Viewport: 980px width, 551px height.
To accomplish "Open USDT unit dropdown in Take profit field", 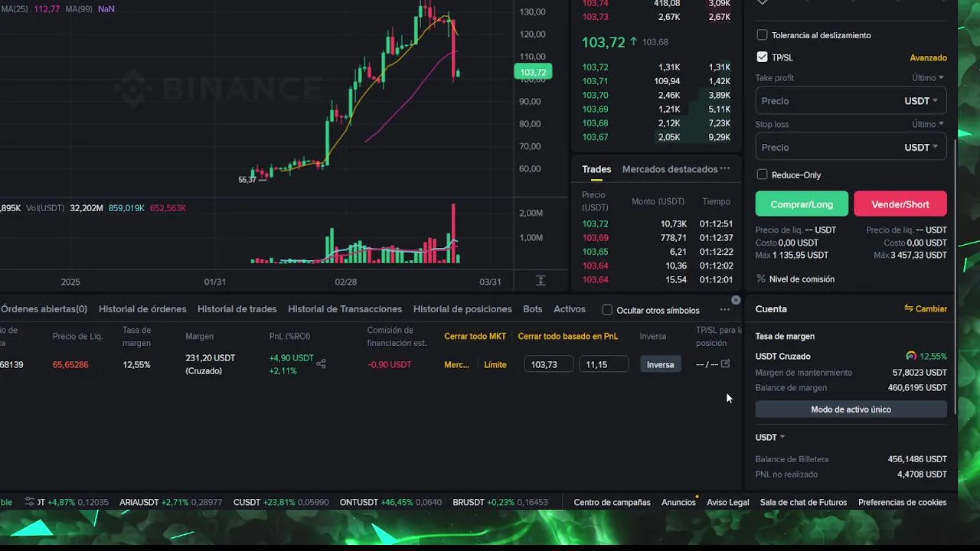I will point(921,101).
